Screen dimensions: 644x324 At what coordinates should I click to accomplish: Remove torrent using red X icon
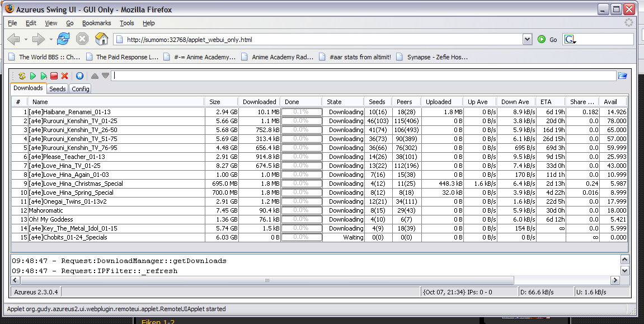[65, 76]
